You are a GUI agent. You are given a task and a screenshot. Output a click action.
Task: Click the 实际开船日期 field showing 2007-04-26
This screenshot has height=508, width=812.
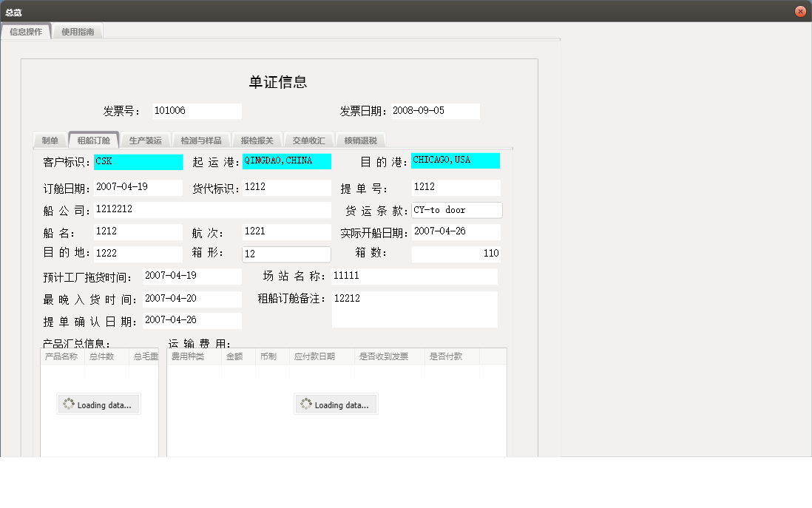coord(456,231)
